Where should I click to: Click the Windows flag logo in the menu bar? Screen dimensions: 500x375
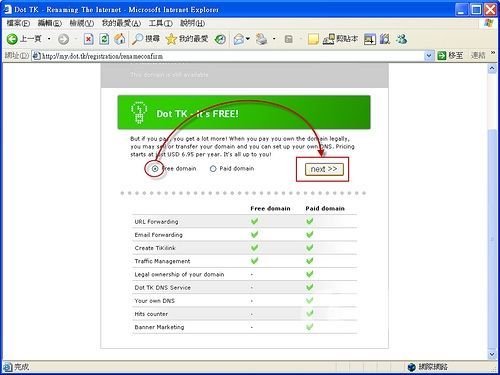pos(489,23)
